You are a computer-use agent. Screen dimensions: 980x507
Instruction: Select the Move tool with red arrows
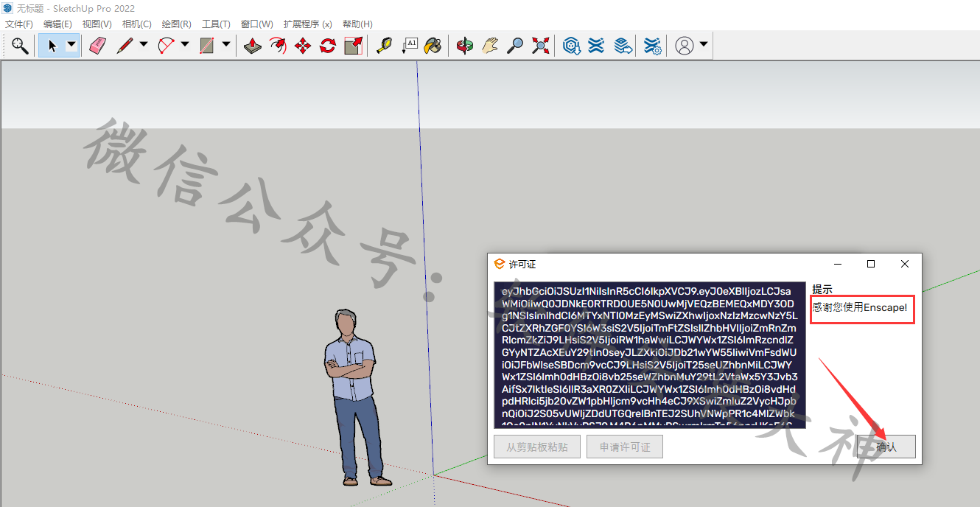[303, 46]
